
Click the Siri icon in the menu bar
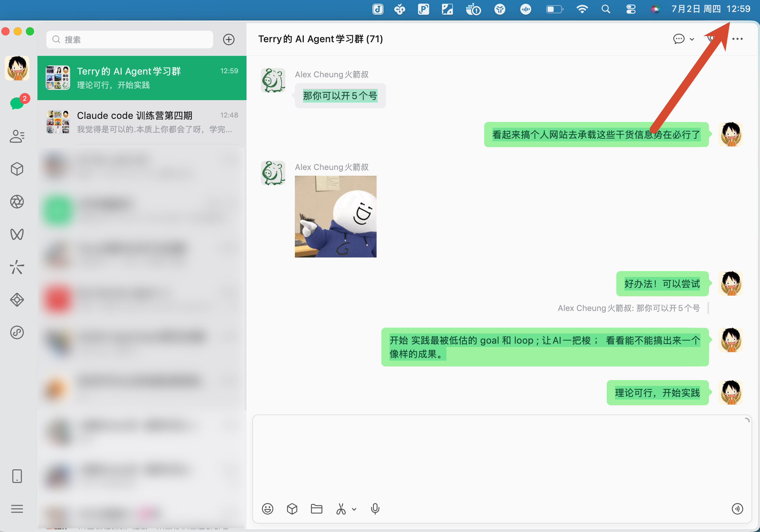coord(655,9)
